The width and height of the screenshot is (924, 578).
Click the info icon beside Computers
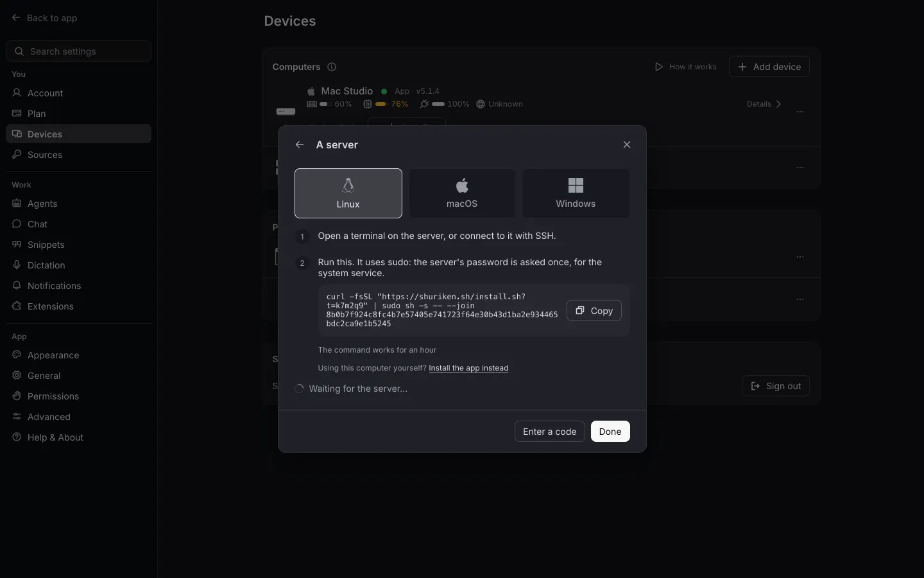332,67
